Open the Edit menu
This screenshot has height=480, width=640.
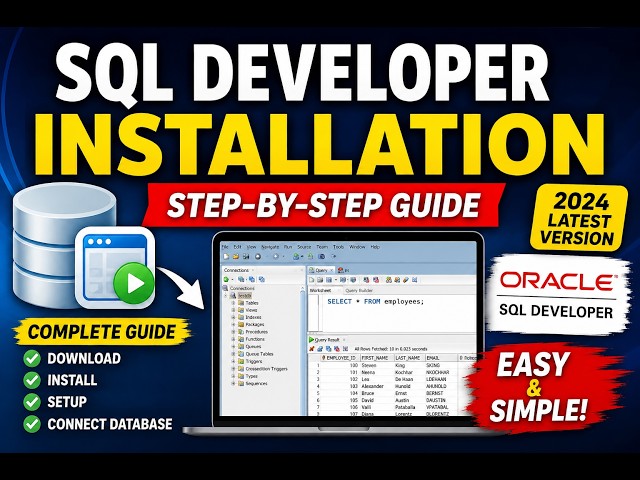(x=238, y=247)
